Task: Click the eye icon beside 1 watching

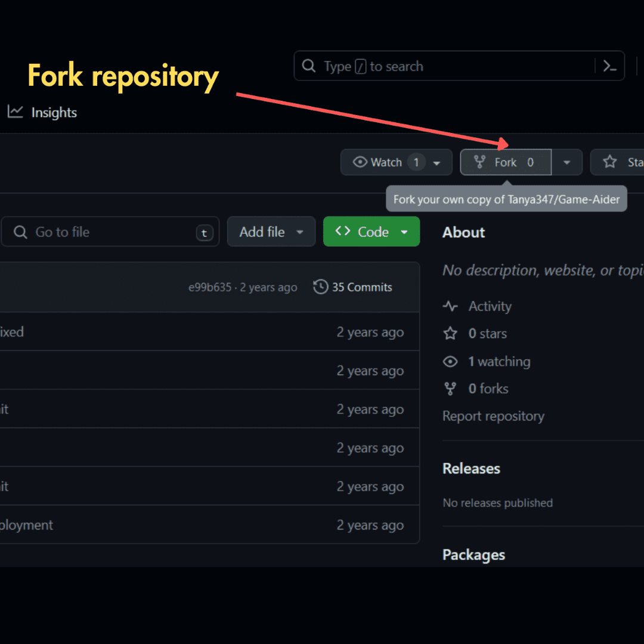Action: 450,361
